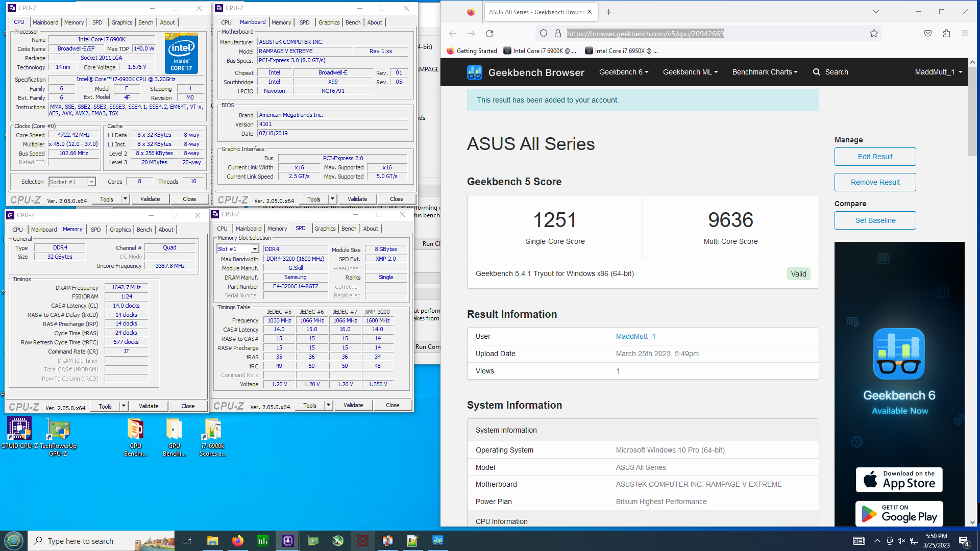Viewport: 980px width, 551px height.
Task: Click the Firefox reload page icon
Action: point(489,34)
